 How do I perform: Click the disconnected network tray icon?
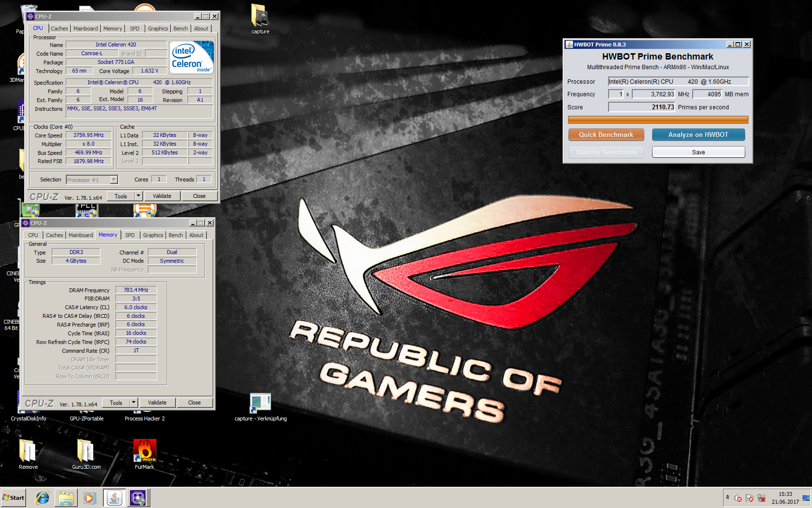click(761, 498)
